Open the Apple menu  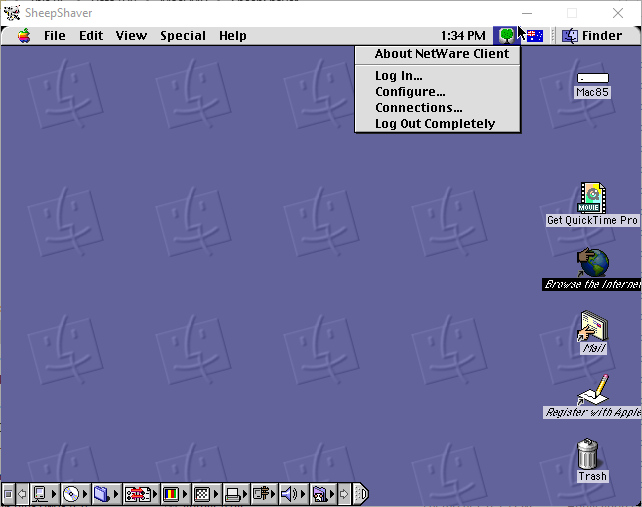click(24, 36)
